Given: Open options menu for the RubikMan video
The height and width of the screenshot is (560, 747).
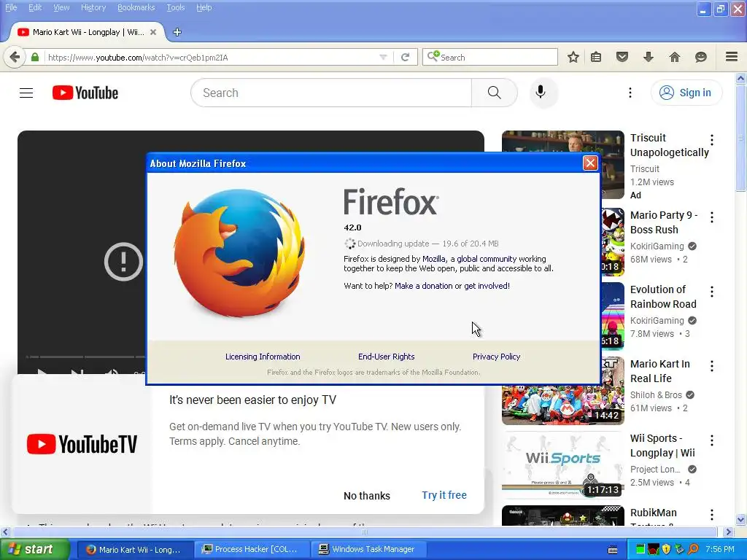Looking at the screenshot, I should click(x=712, y=515).
